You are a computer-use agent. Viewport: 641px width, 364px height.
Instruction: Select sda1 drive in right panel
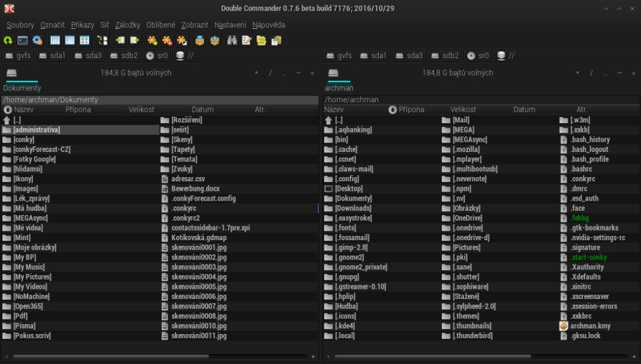[373, 56]
